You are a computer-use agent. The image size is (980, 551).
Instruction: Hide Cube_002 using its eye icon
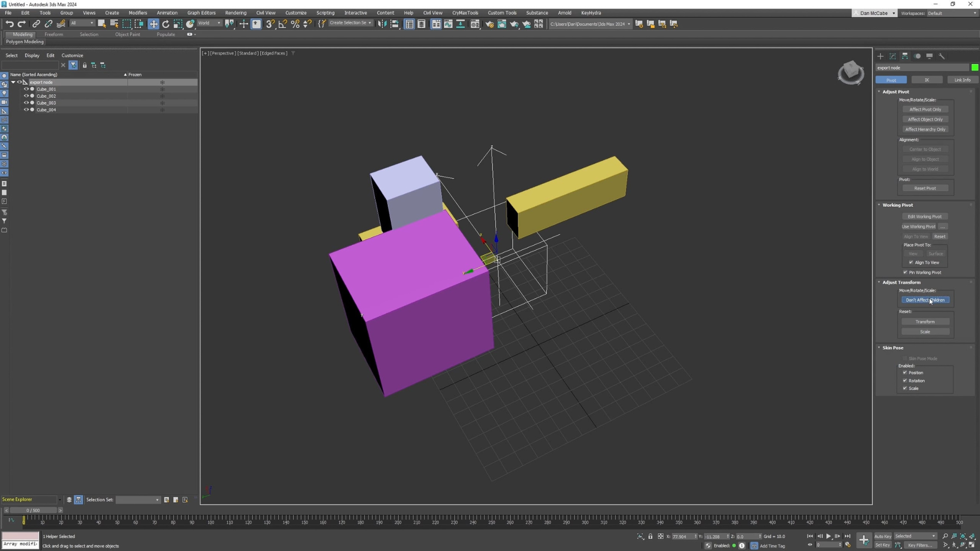click(26, 96)
